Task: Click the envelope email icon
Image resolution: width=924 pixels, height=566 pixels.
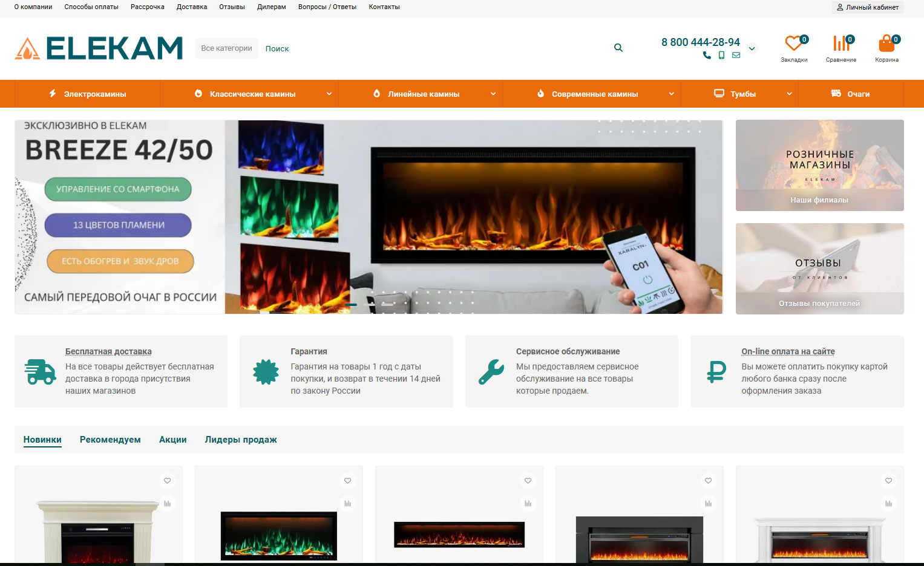Action: [x=736, y=55]
